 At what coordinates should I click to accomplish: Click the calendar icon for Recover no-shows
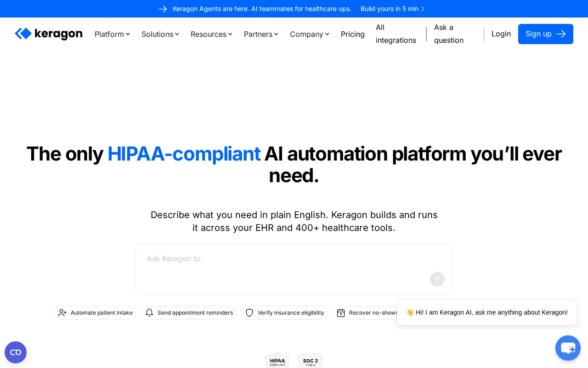[341, 313]
